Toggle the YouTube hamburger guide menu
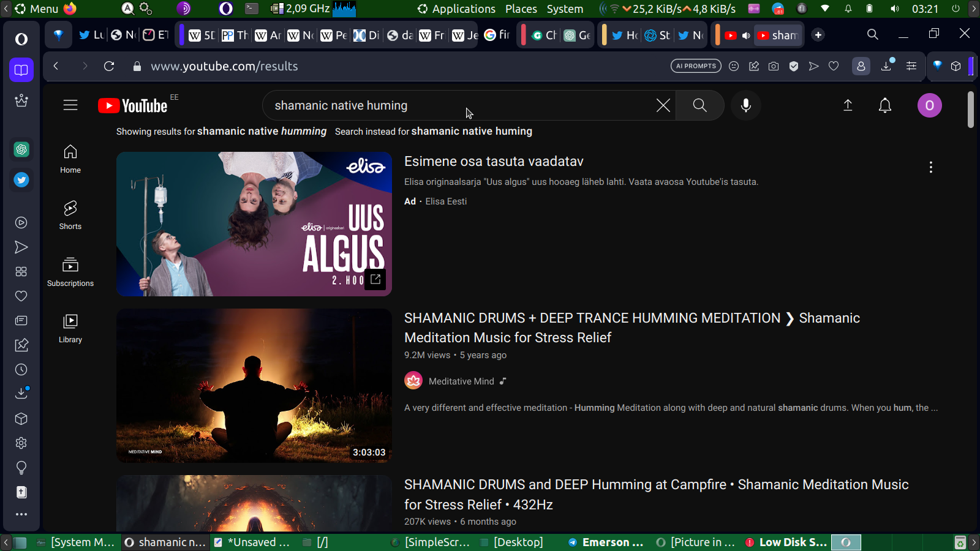This screenshot has height=551, width=980. pos(70,105)
